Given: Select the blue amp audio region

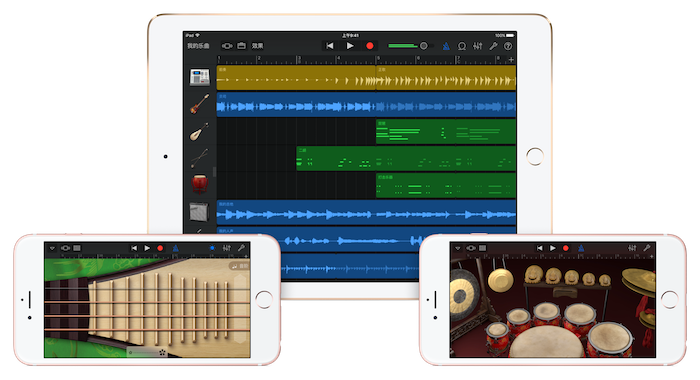Looking at the screenshot, I should [x=366, y=212].
